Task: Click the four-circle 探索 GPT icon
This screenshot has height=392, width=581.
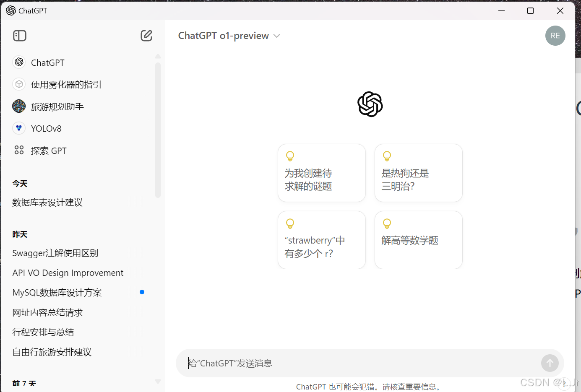Action: tap(19, 150)
